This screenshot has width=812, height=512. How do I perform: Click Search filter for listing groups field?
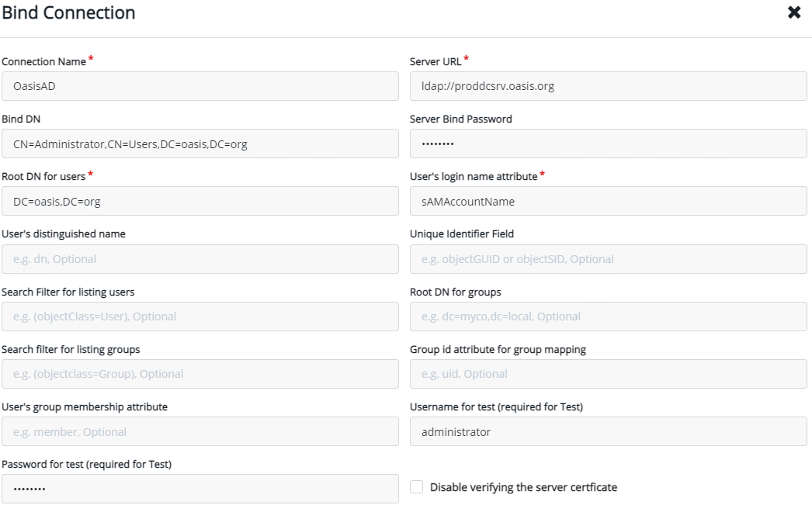pos(200,374)
